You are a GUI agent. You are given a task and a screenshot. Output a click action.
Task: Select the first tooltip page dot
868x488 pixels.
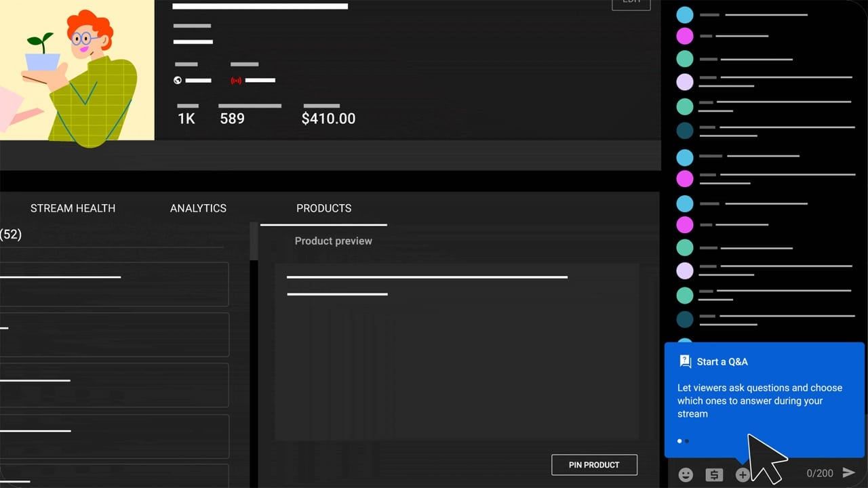pyautogui.click(x=679, y=441)
